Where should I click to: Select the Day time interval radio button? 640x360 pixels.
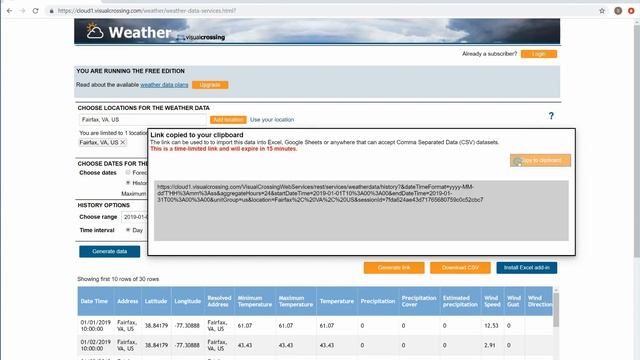point(128,230)
